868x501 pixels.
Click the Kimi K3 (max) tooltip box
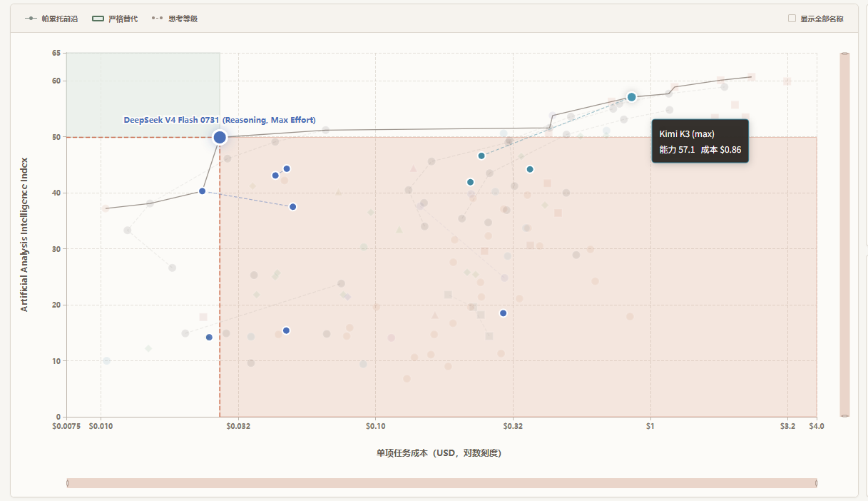tap(700, 141)
